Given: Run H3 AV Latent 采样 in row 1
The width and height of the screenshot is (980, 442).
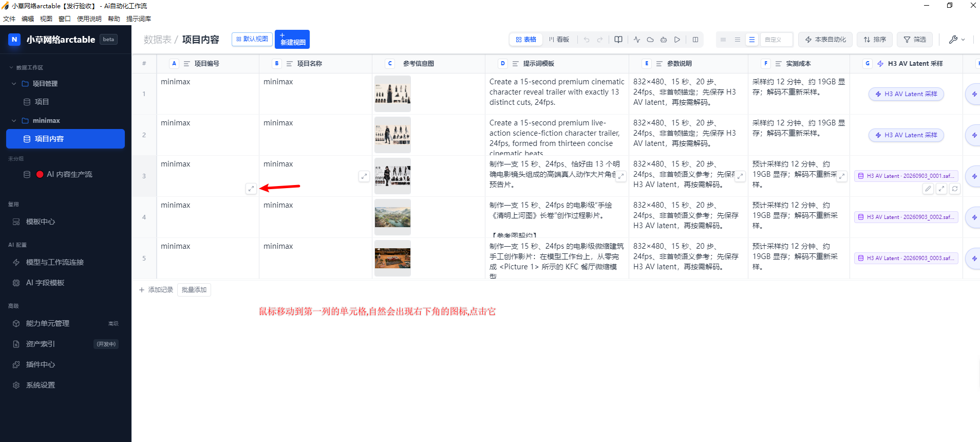Looking at the screenshot, I should point(906,94).
